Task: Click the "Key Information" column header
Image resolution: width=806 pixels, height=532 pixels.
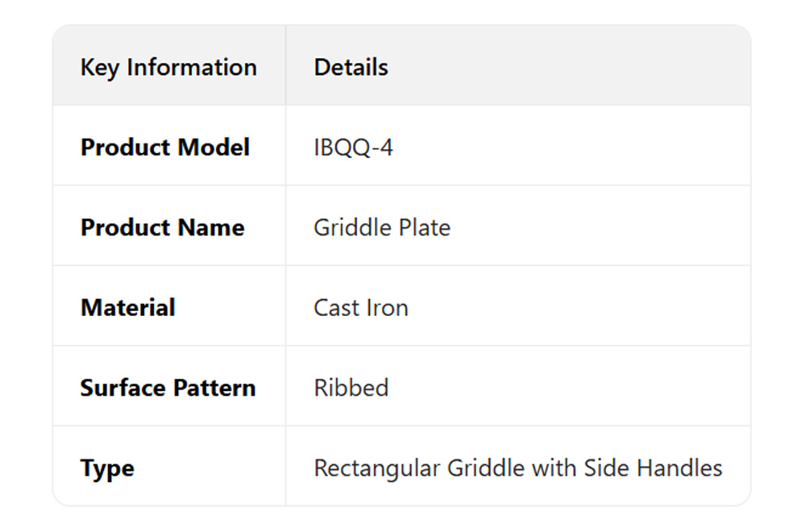Action: (x=168, y=67)
